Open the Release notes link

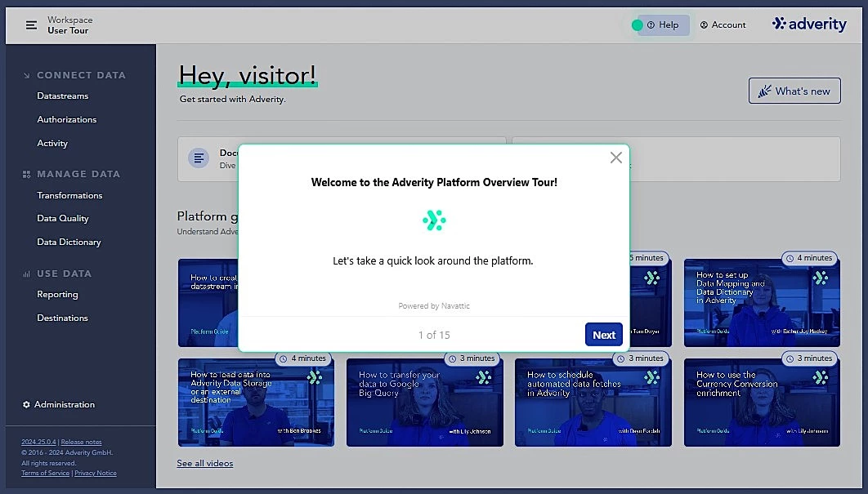point(82,442)
